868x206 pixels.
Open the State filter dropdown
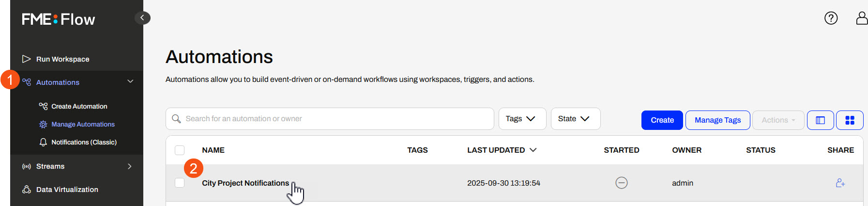(x=575, y=119)
